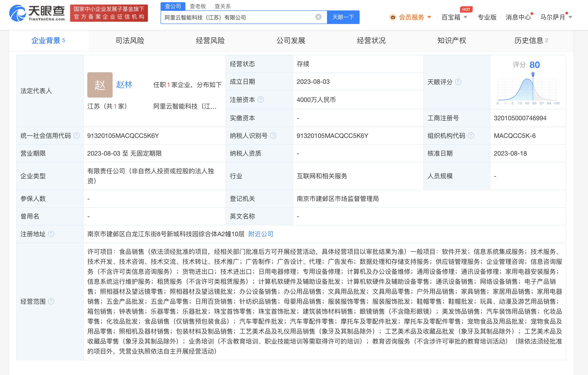
Task: Open help tooltip next to 经营范围
Action: tap(52, 301)
